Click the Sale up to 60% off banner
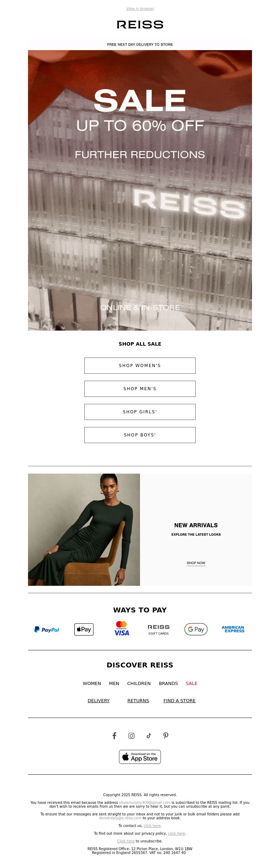 (x=140, y=190)
